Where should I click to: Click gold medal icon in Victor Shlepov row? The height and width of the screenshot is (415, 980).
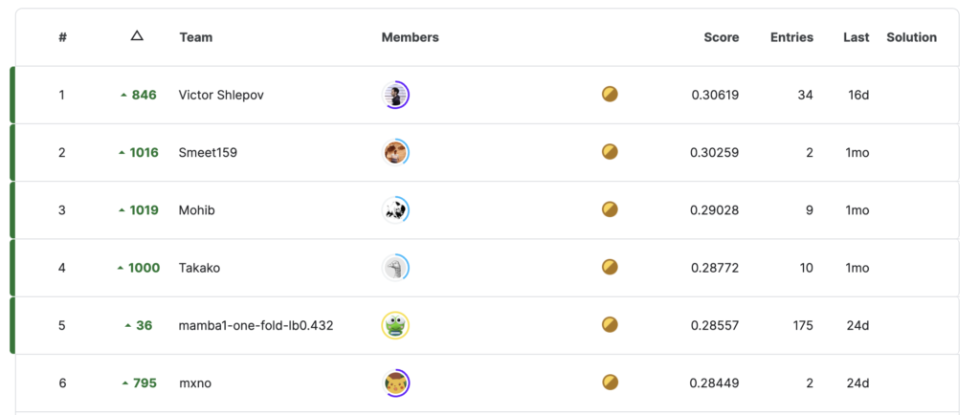(x=610, y=95)
